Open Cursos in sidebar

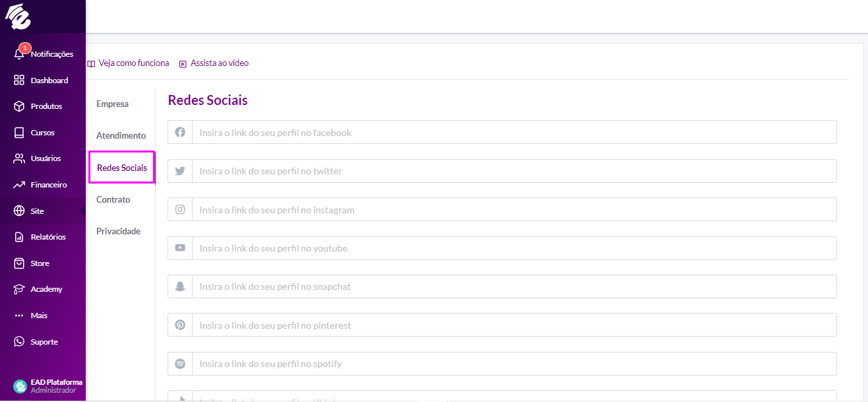[x=43, y=133]
